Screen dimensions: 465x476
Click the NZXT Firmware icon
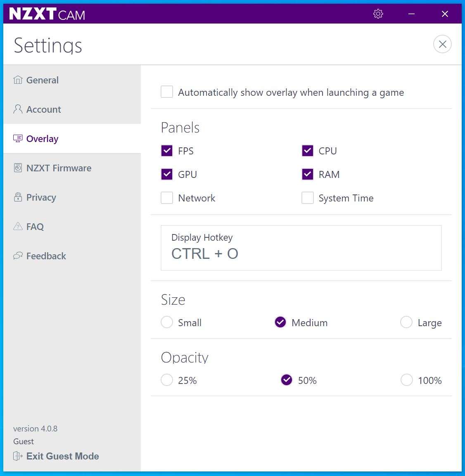(18, 168)
